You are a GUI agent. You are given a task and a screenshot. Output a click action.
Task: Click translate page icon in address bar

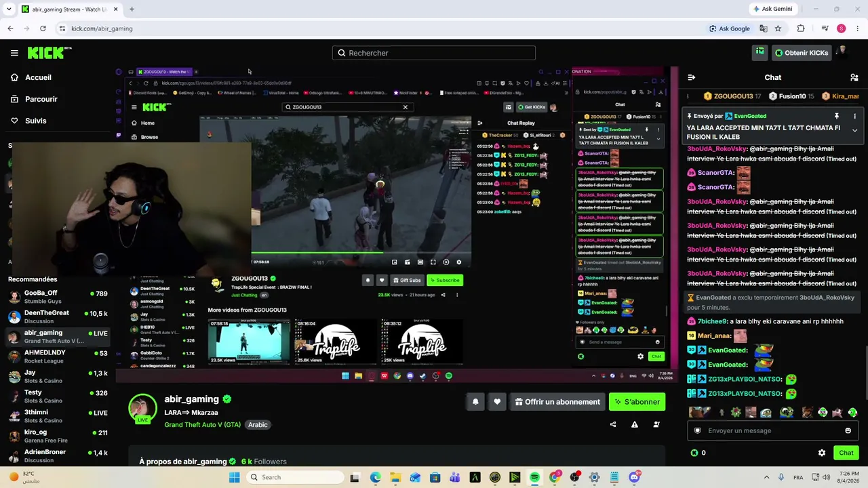tap(764, 28)
